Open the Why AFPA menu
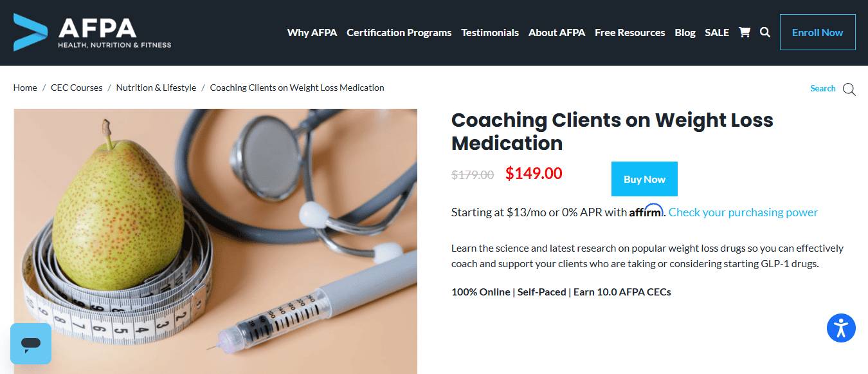868x374 pixels. click(312, 32)
